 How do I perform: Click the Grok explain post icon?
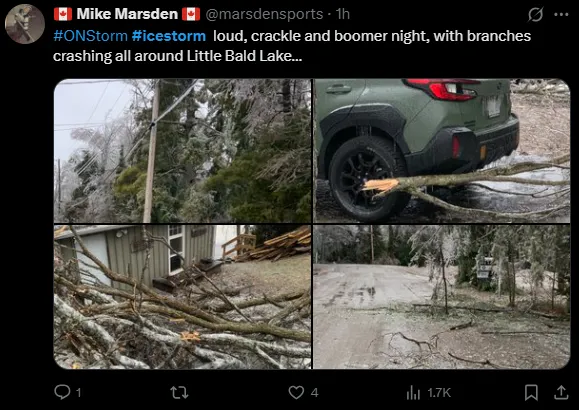535,15
